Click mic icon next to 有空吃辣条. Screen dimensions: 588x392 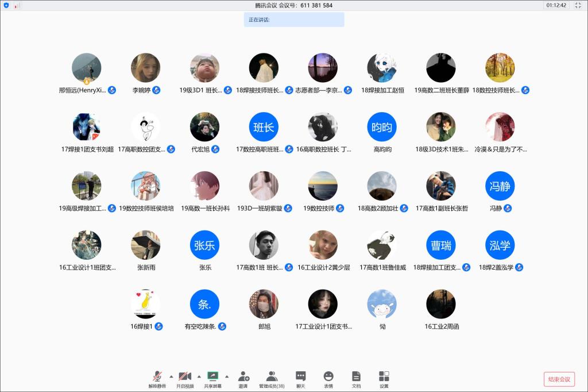pos(222,326)
